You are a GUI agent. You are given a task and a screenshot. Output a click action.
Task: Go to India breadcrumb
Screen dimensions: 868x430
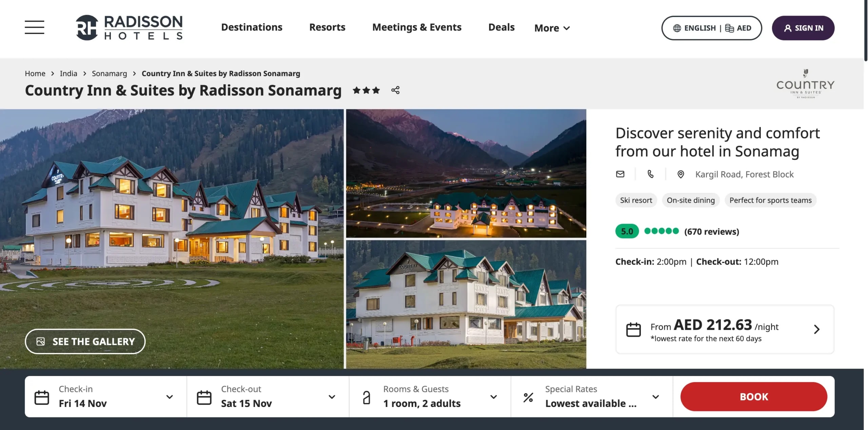(68, 73)
